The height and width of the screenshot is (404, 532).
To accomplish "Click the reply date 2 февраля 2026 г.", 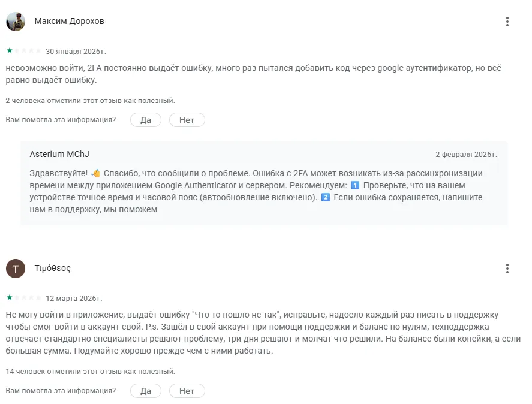I will click(x=466, y=154).
